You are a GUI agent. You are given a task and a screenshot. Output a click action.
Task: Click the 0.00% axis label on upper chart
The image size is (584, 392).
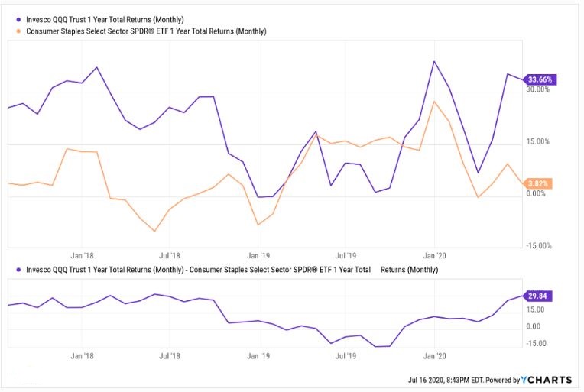click(x=536, y=193)
